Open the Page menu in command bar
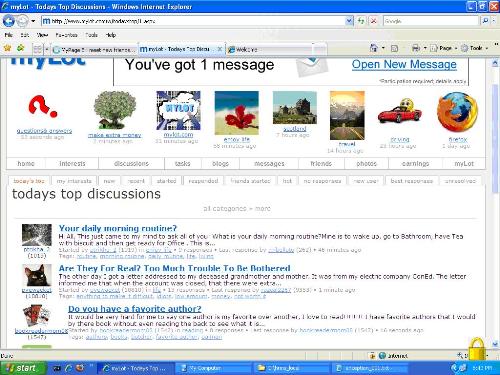Image resolution: width=500 pixels, height=375 pixels. [444, 48]
